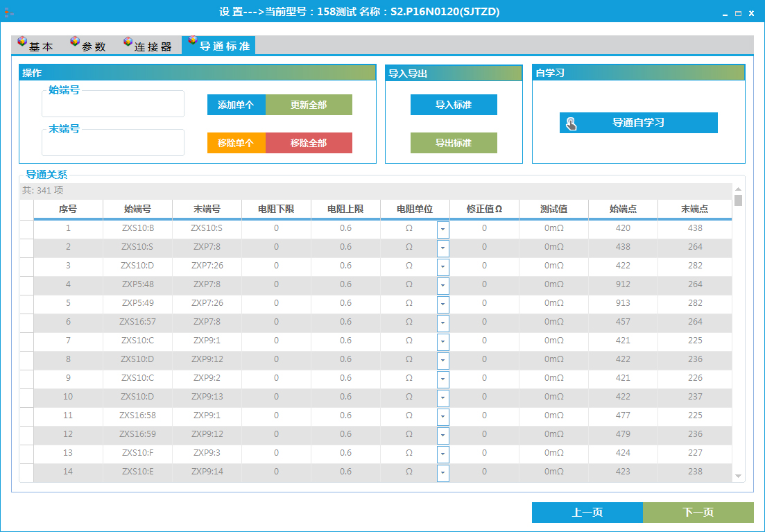Go to next page with 下一页
765x532 pixels.
click(698, 513)
